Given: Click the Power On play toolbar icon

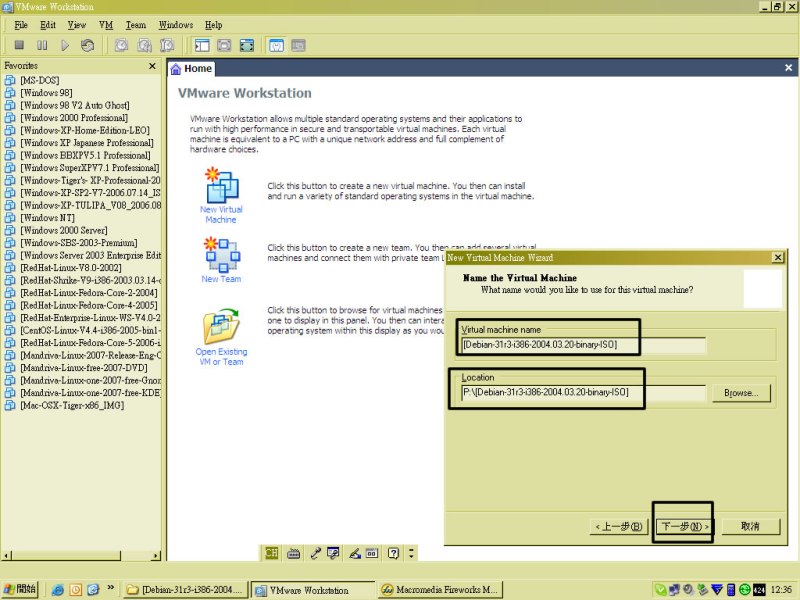Looking at the screenshot, I should click(x=65, y=45).
